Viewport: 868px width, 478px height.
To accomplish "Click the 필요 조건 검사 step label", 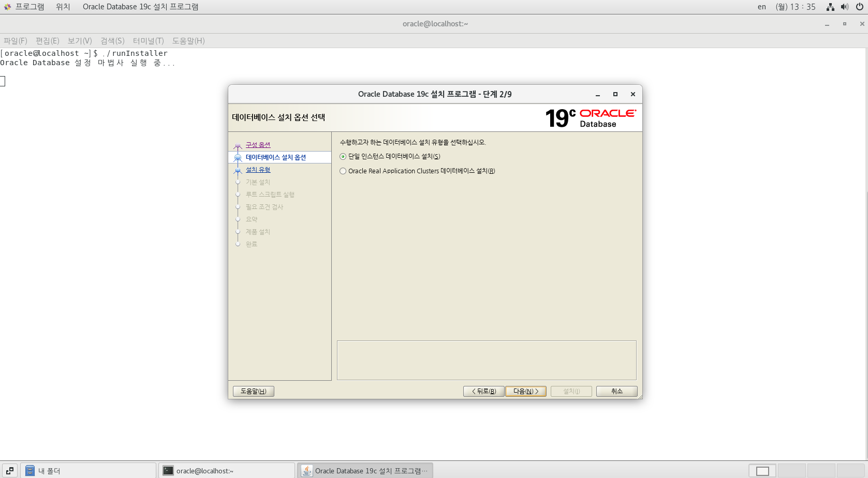I will point(264,207).
